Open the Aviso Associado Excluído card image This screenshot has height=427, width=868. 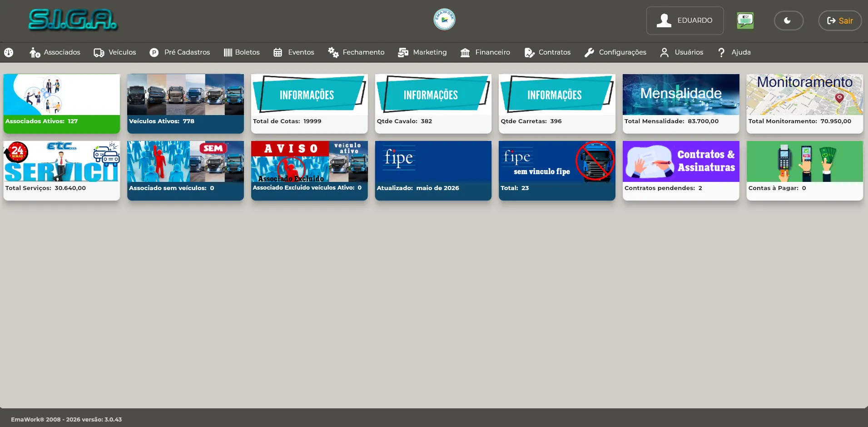pos(309,161)
